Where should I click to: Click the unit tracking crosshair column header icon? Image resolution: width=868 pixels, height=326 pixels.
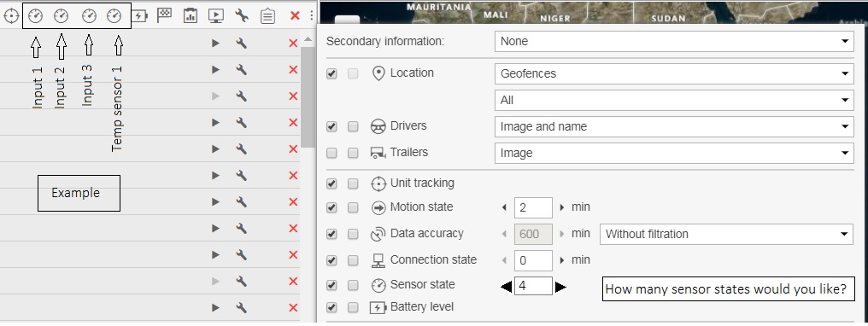click(x=10, y=16)
